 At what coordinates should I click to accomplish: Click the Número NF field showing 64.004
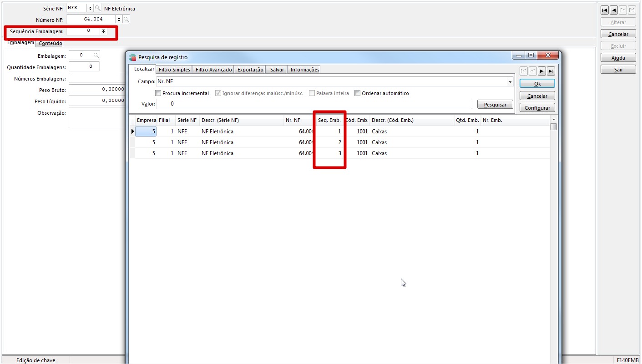91,20
